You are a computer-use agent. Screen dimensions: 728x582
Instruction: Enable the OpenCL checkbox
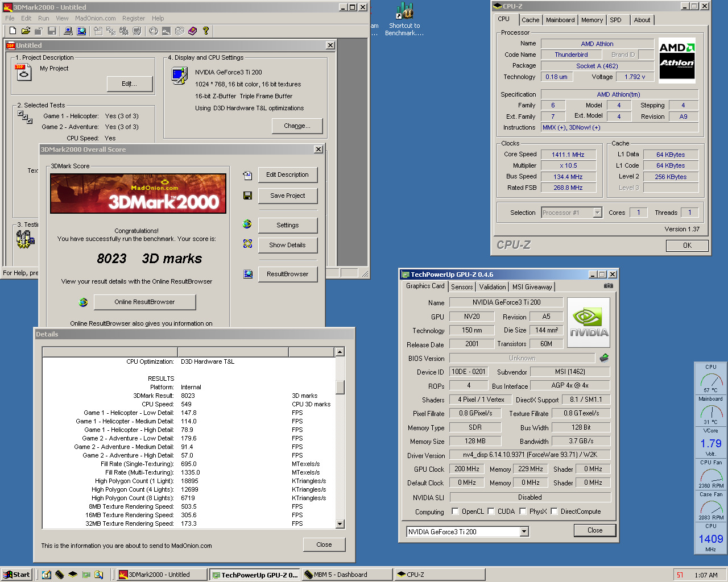[455, 512]
